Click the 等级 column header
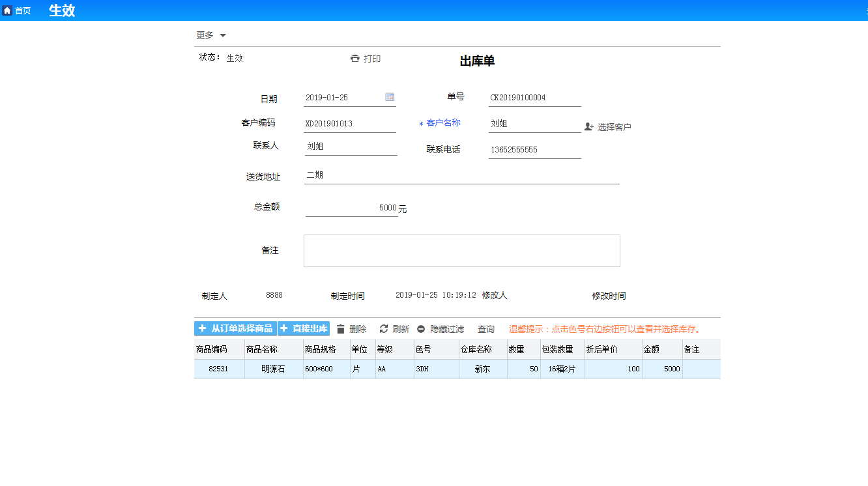 point(395,349)
